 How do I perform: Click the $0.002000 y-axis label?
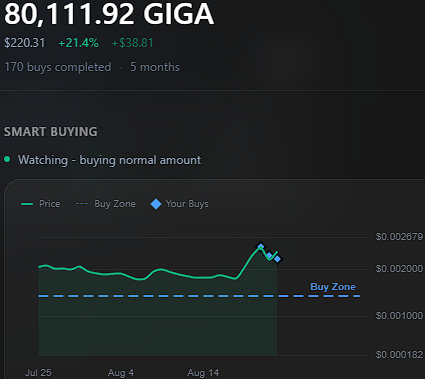[x=399, y=269]
